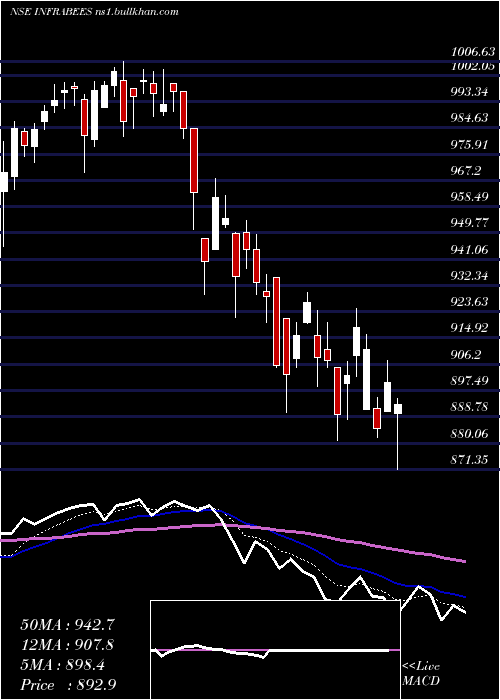Click the MACD inset chart box

click(x=275, y=650)
